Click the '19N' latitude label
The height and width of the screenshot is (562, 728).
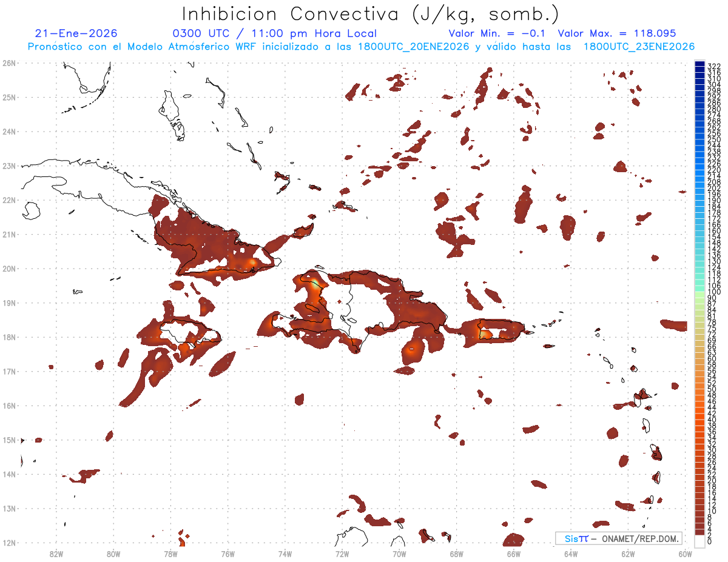point(9,303)
